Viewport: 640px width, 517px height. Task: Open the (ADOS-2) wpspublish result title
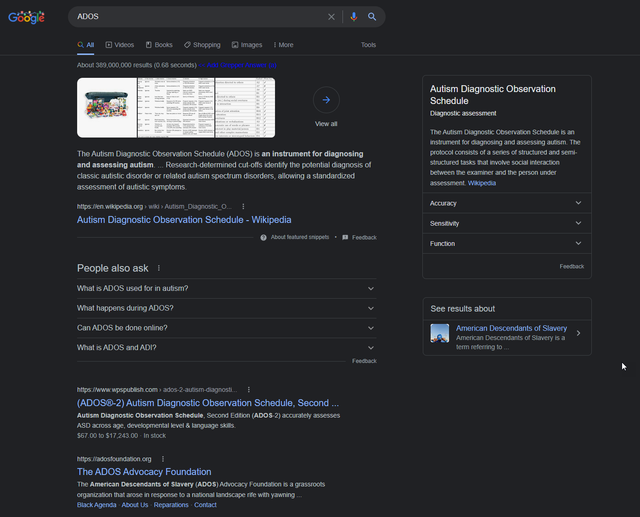point(208,403)
